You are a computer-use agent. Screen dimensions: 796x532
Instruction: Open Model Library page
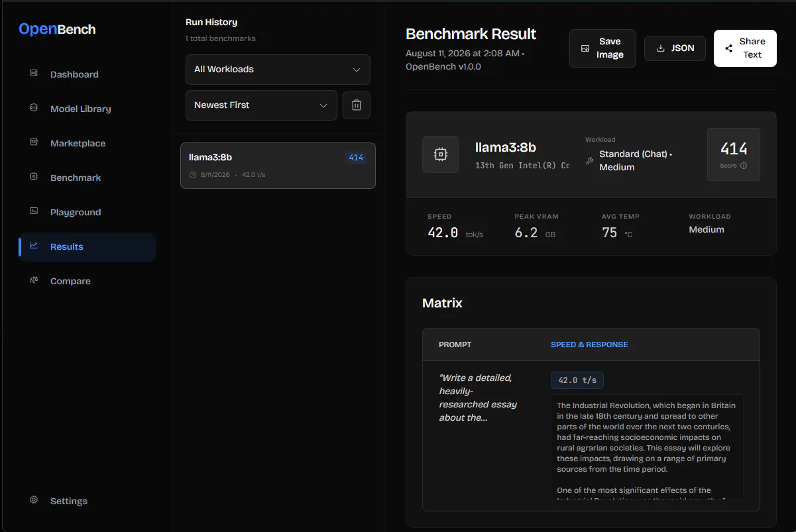(x=87, y=109)
